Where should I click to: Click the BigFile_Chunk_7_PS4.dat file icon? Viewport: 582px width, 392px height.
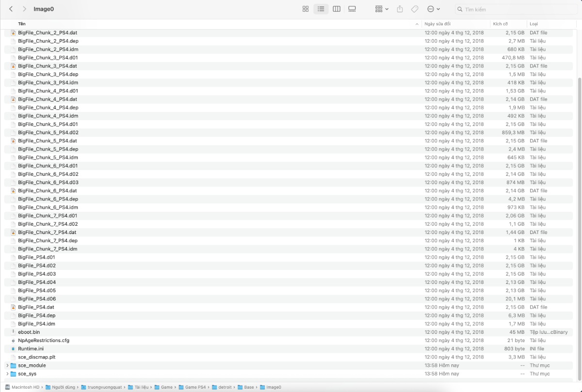tap(13, 233)
